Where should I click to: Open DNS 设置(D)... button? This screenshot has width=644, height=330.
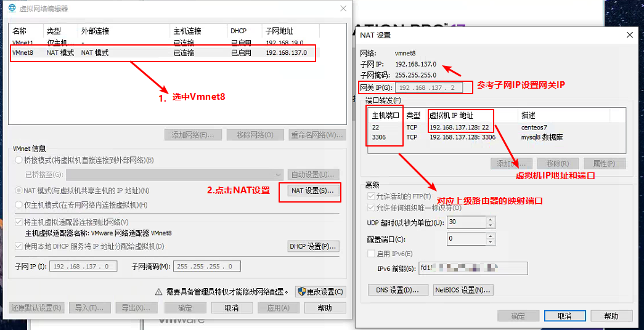[x=398, y=290]
